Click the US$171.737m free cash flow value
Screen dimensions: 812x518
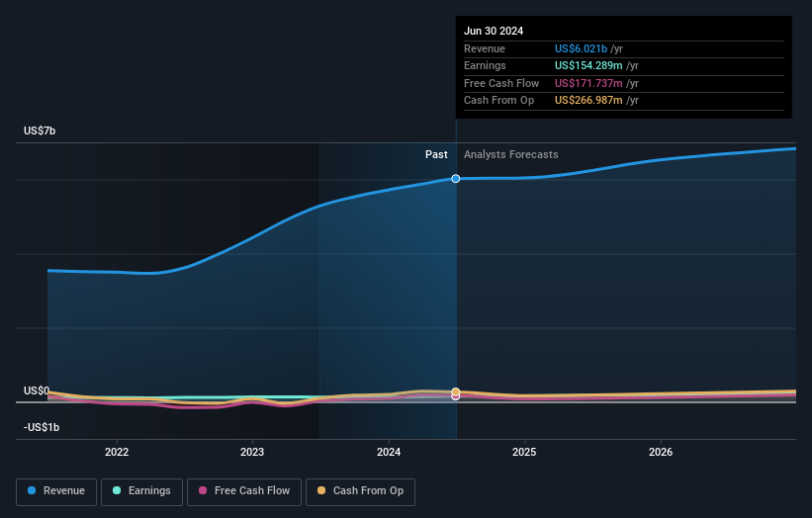pos(588,83)
